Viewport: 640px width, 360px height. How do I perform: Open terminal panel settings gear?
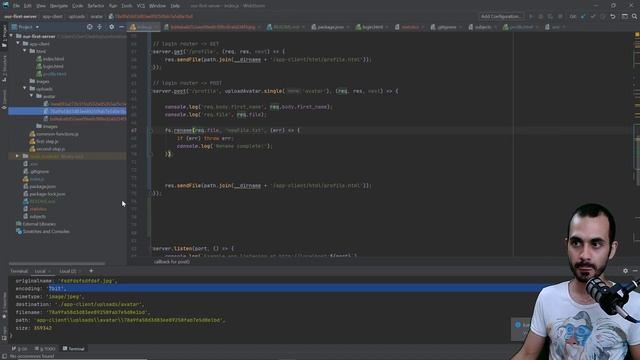coord(625,271)
